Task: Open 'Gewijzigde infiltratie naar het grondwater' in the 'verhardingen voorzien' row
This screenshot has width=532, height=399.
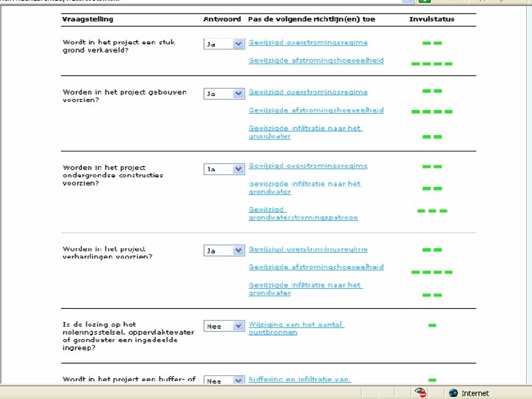Action: click(305, 289)
